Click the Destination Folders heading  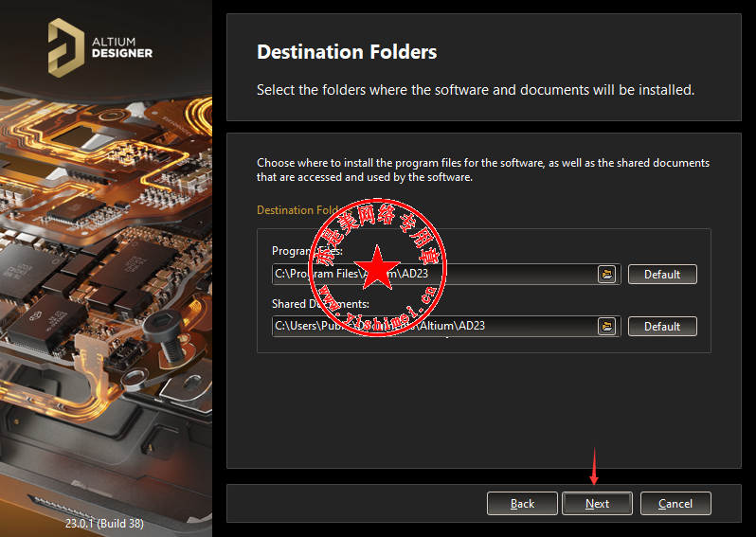[x=347, y=52]
